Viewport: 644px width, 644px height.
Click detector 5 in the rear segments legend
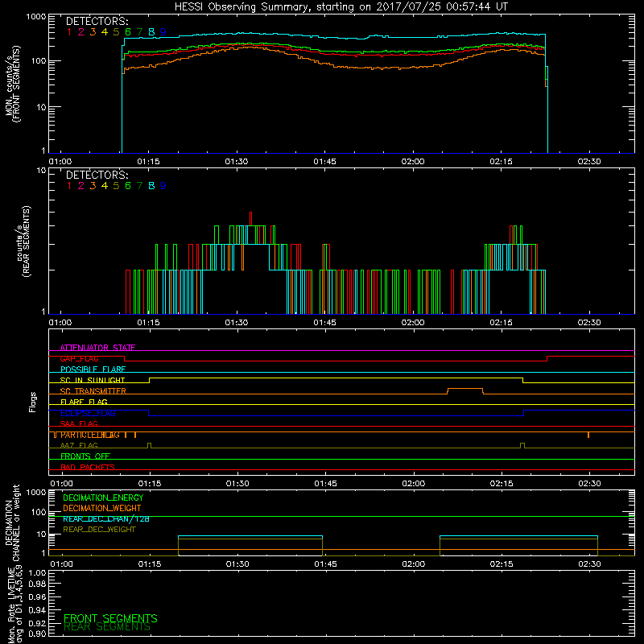tap(116, 186)
